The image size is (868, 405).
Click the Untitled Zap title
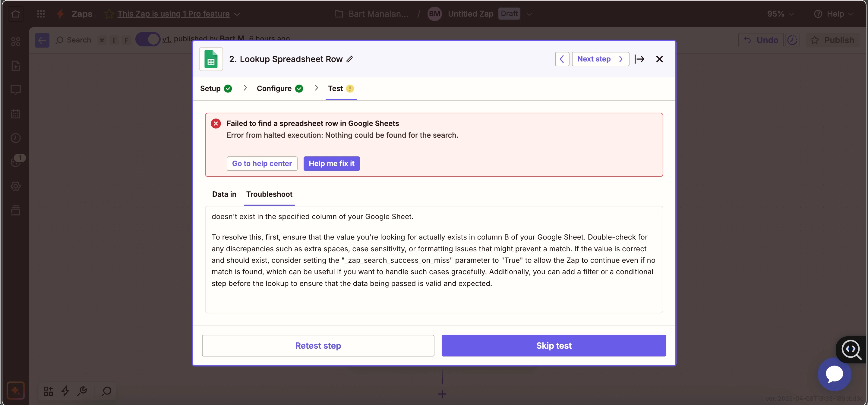coord(470,14)
